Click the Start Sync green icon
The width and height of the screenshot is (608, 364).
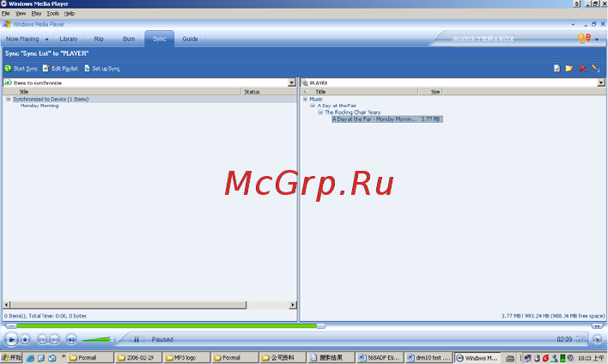[8, 69]
